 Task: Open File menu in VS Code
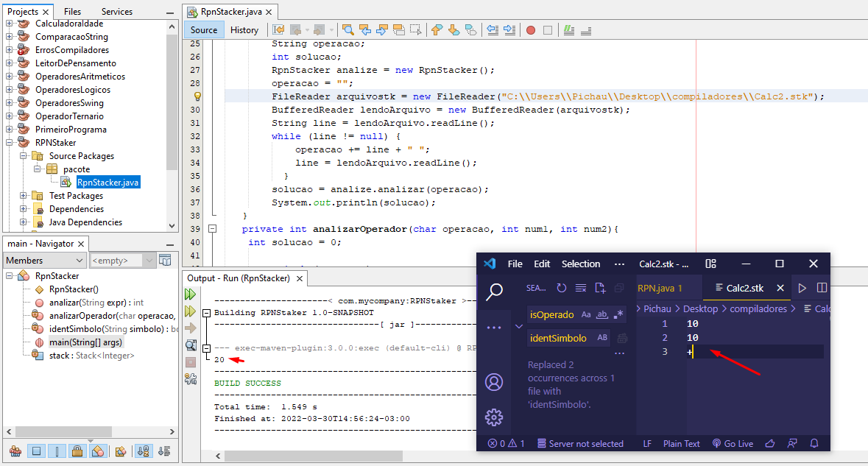pyautogui.click(x=515, y=264)
